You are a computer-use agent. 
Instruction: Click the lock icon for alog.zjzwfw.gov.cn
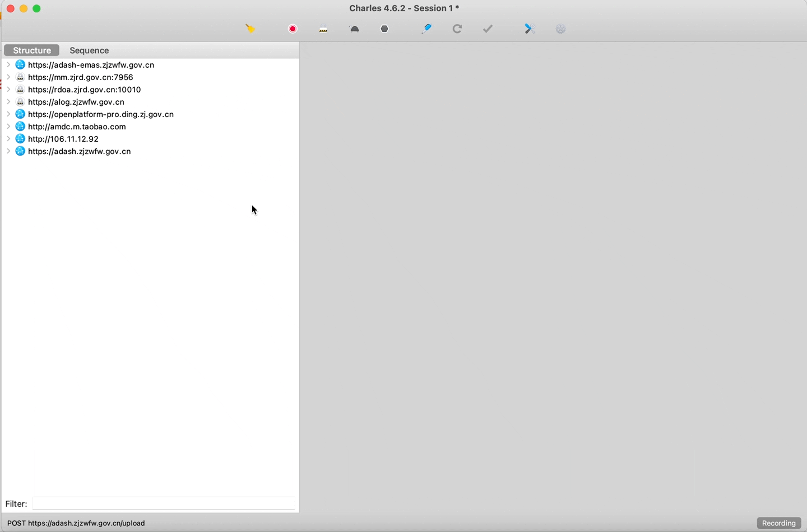point(20,102)
